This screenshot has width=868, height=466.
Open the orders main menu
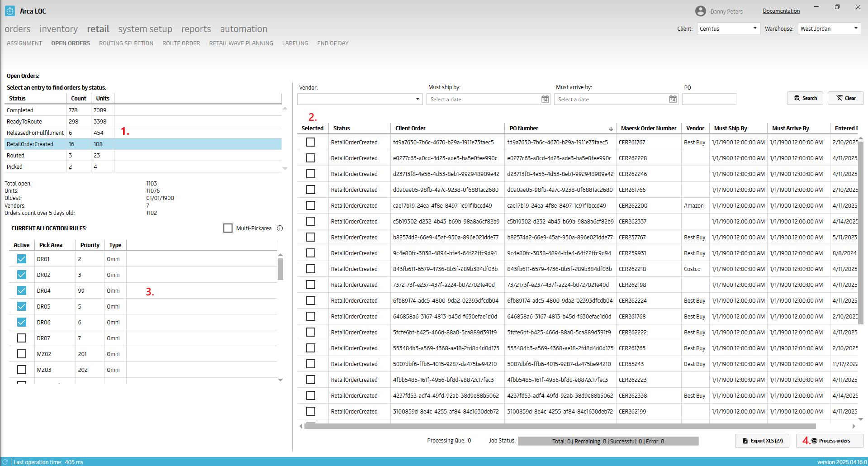click(18, 29)
